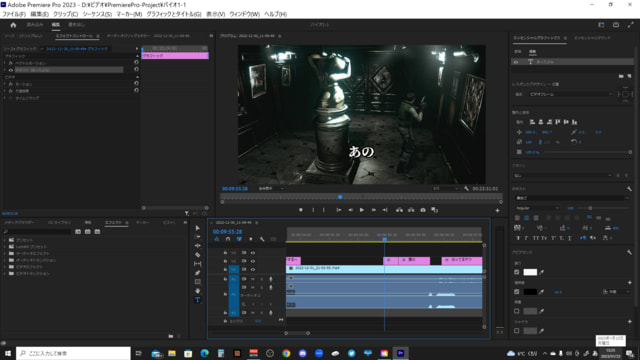Open the クリップ(C) menu
640x360 pixels.
(x=65, y=14)
